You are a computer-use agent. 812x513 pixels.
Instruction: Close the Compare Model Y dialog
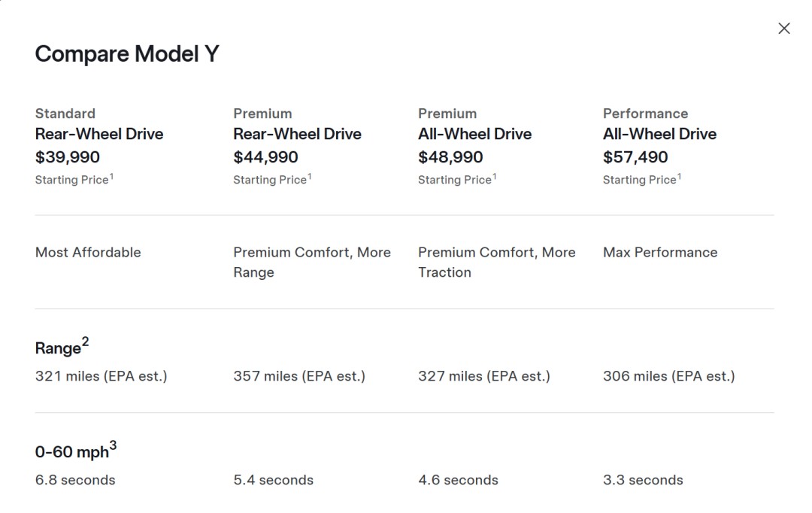[x=783, y=29]
